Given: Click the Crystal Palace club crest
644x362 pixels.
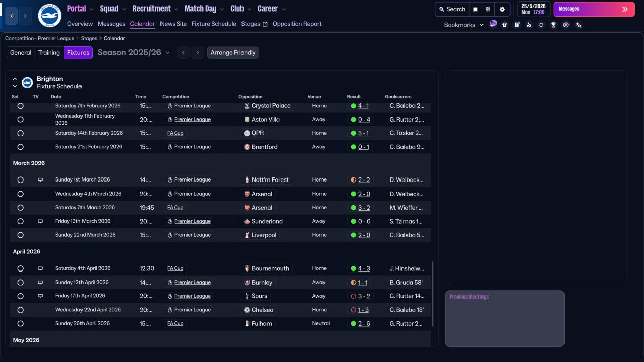Looking at the screenshot, I should (x=247, y=106).
